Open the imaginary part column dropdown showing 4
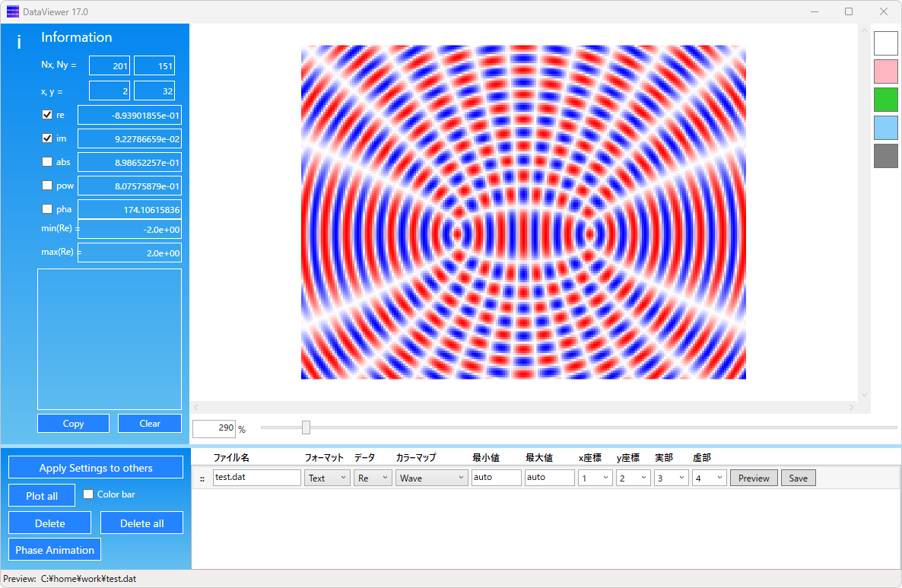902x588 pixels. 709,478
